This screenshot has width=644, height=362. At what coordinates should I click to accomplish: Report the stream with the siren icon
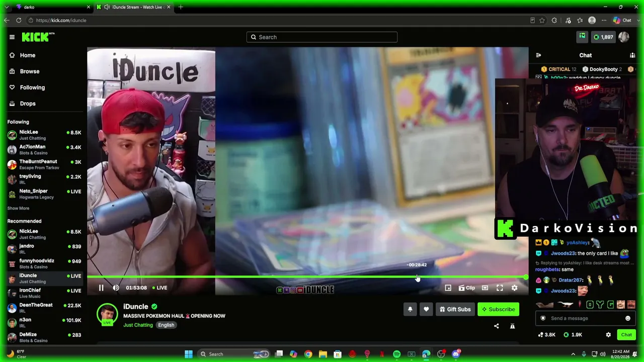coord(513,326)
